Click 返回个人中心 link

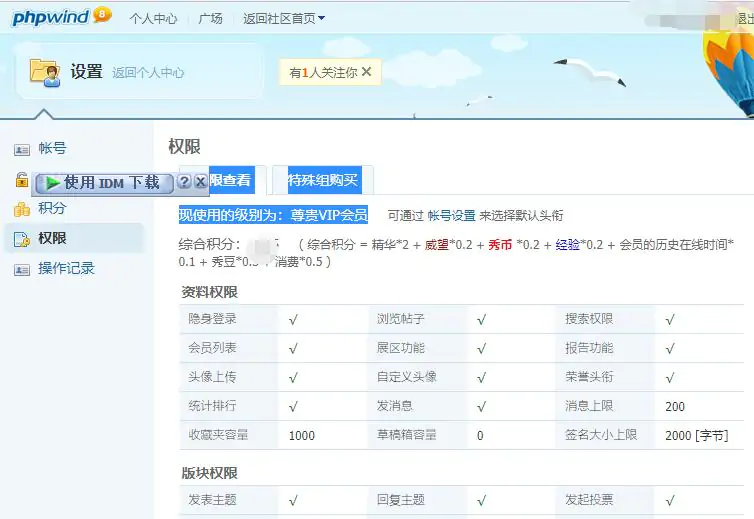tap(148, 73)
